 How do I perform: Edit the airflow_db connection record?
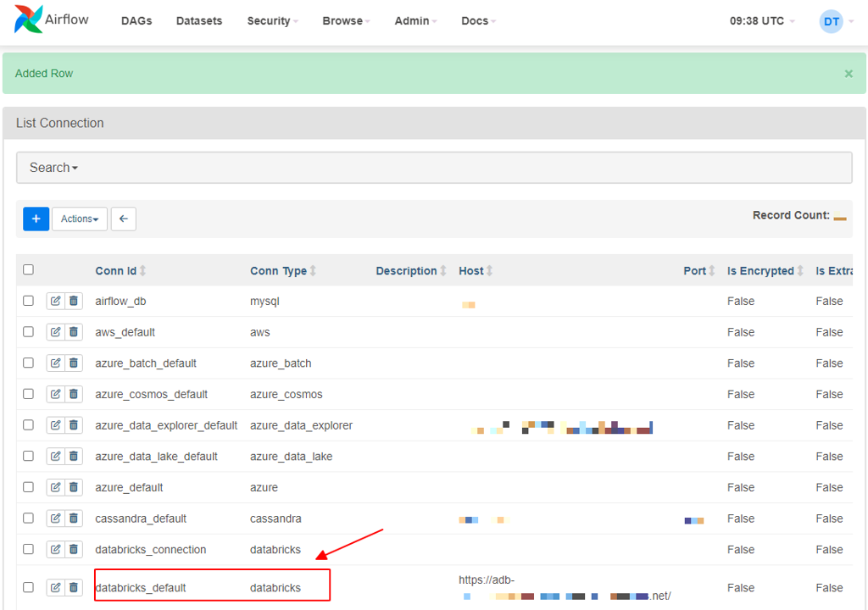point(55,301)
